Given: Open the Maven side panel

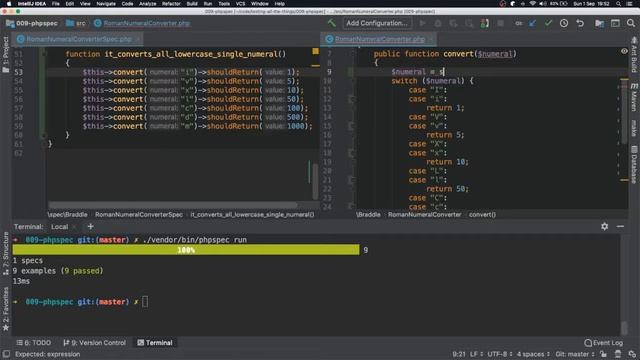Looking at the screenshot, I should [x=634, y=97].
